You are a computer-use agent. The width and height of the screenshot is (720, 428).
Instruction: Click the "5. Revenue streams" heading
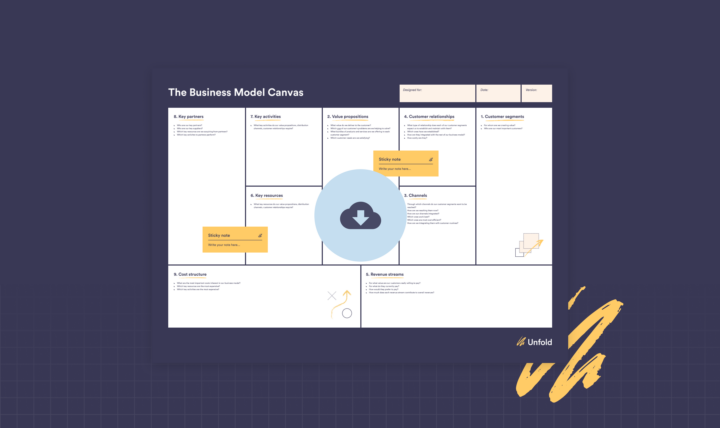pyautogui.click(x=385, y=274)
